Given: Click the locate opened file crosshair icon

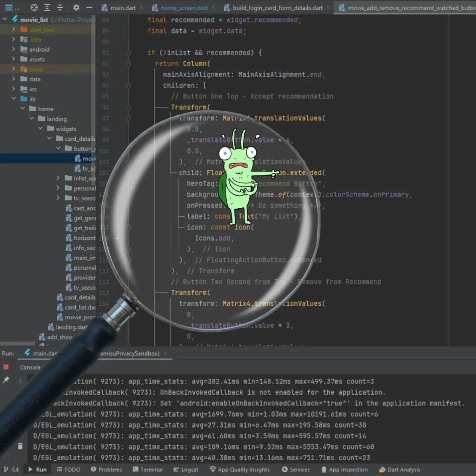Looking at the screenshot, I should point(34,7).
